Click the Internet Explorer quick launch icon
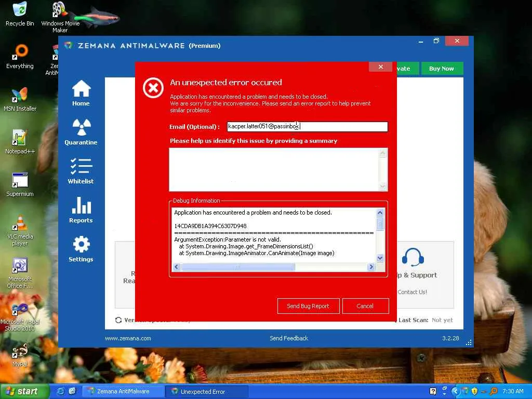Image resolution: width=532 pixels, height=399 pixels. [x=61, y=391]
